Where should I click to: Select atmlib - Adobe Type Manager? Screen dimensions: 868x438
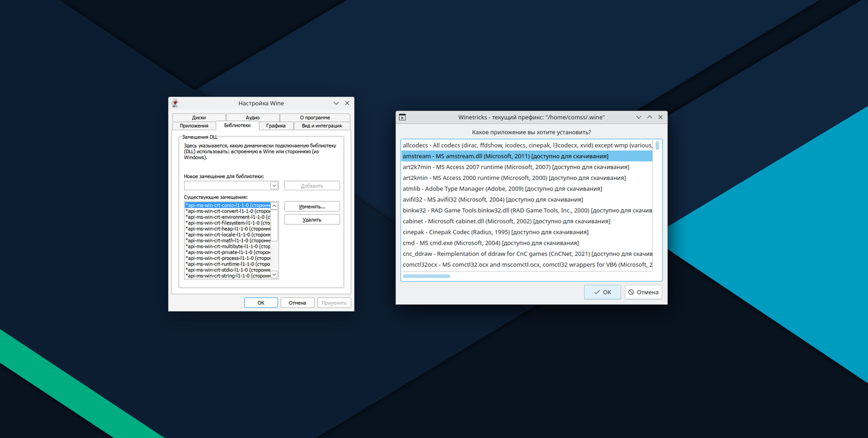point(527,189)
